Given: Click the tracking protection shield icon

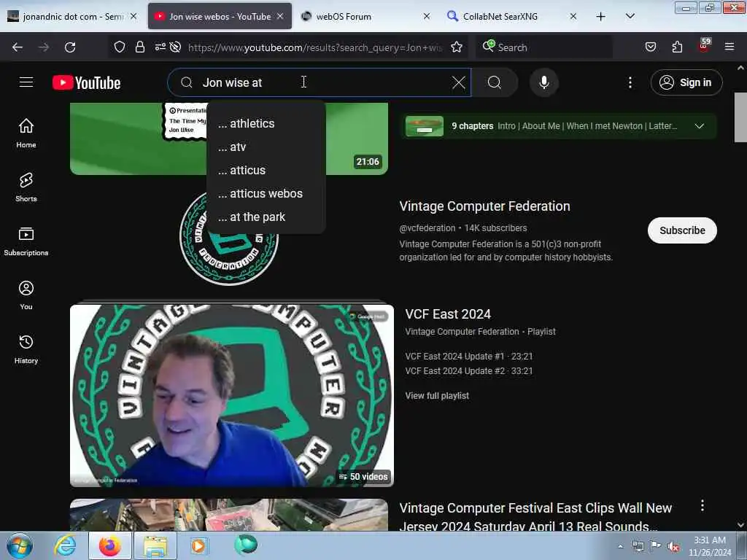Looking at the screenshot, I should (x=119, y=47).
